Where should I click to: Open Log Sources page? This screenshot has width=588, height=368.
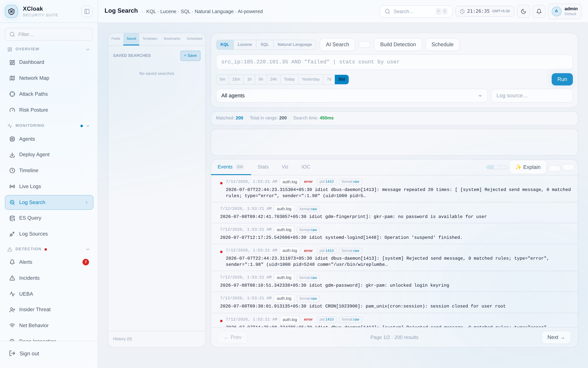(49, 234)
